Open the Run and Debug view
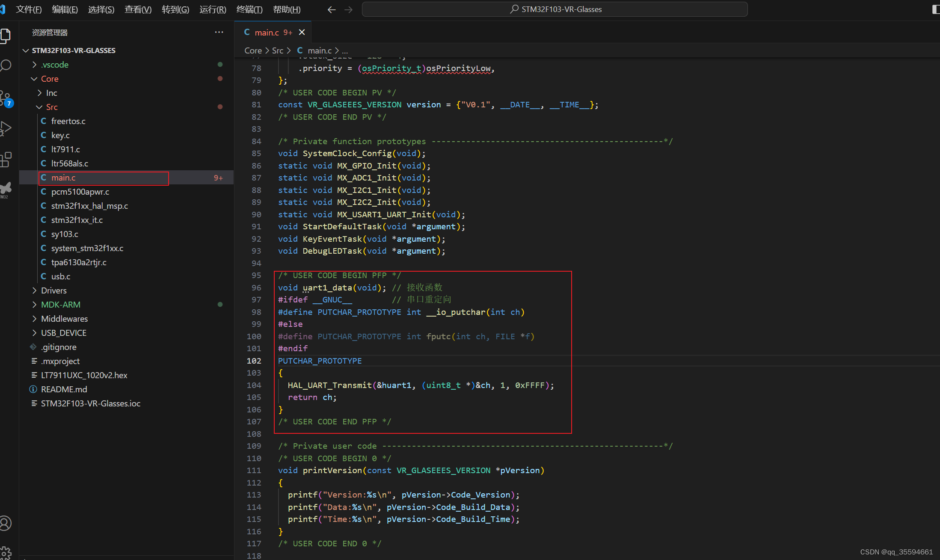Image resolution: width=940 pixels, height=560 pixels. pos(6,128)
